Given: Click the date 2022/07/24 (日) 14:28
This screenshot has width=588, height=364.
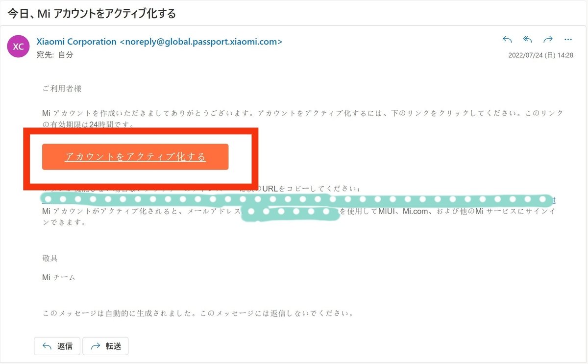Looking at the screenshot, I should click(x=540, y=55).
